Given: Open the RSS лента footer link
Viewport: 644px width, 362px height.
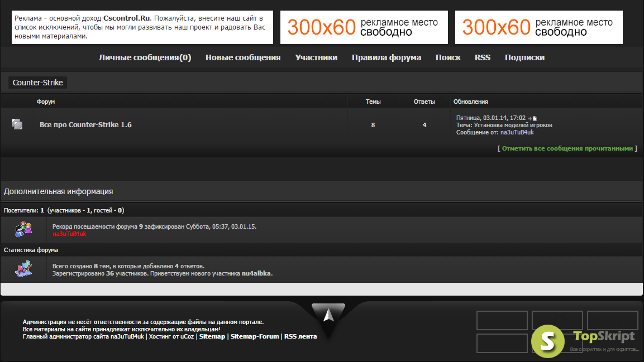Looking at the screenshot, I should click(x=300, y=336).
